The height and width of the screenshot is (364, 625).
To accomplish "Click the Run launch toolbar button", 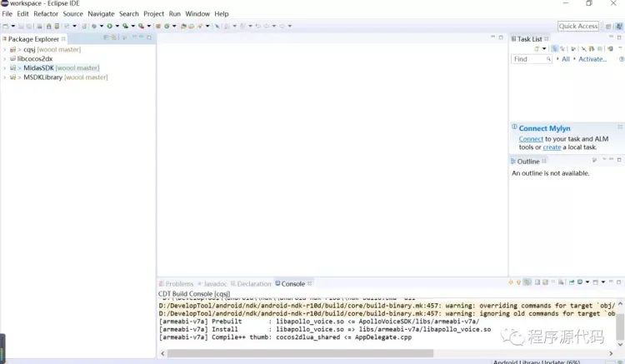I will 109,26.
